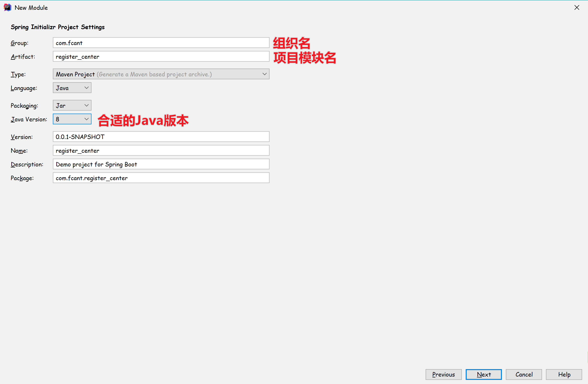Click the Type dropdown chevron arrow
Image resolution: width=588 pixels, height=384 pixels.
pyautogui.click(x=264, y=74)
